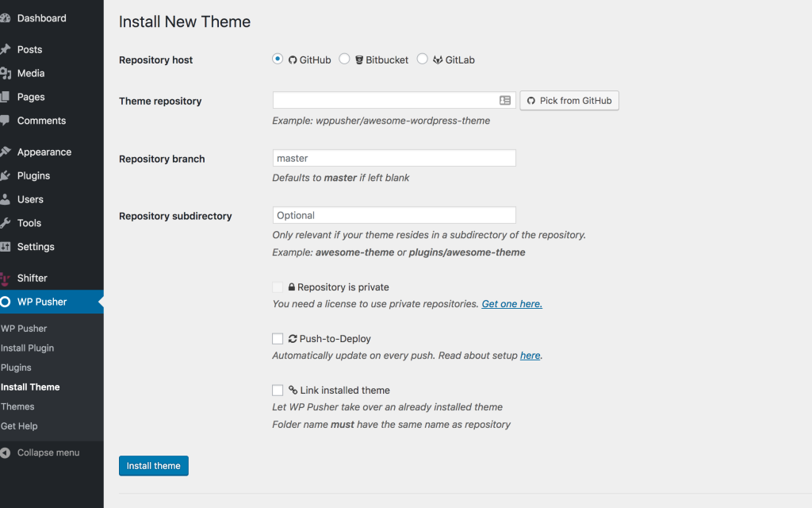
Task: Click the Media icon in sidebar
Action: 6,73
